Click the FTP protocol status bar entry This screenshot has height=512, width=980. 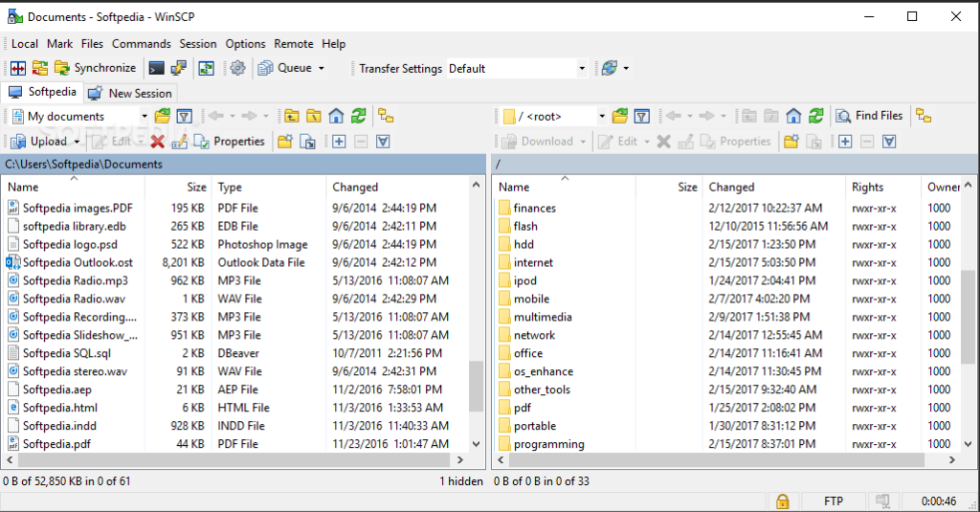pos(834,501)
